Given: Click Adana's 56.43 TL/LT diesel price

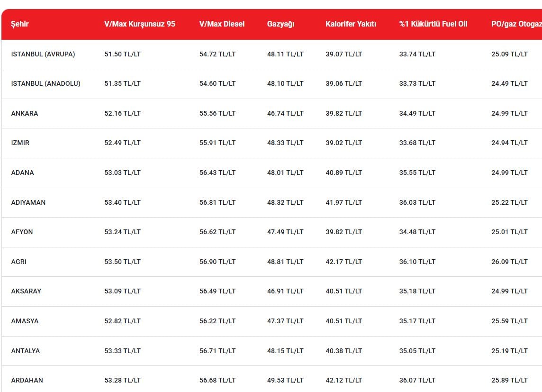Looking at the screenshot, I should click(x=217, y=173).
